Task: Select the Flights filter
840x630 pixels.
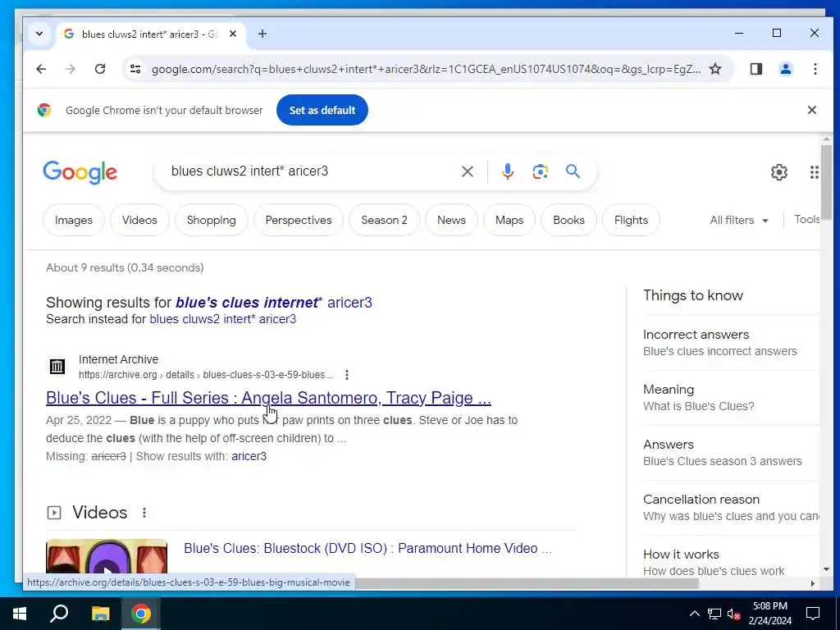Action: [631, 220]
